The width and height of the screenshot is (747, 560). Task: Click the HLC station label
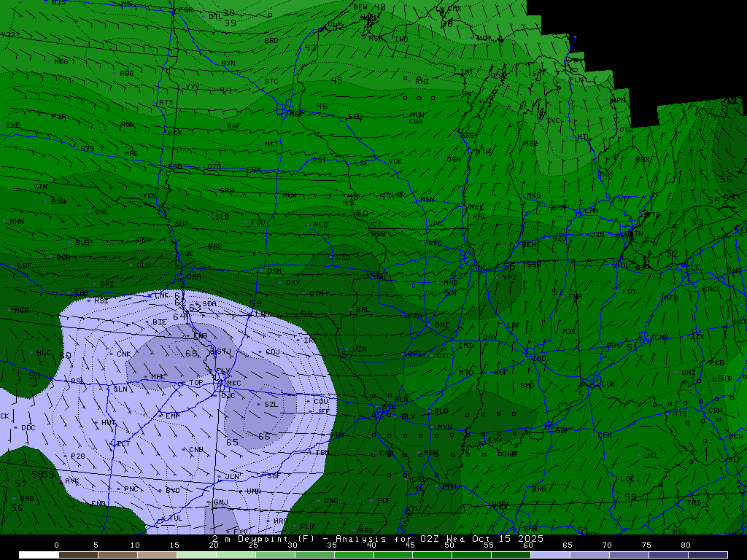point(43,353)
